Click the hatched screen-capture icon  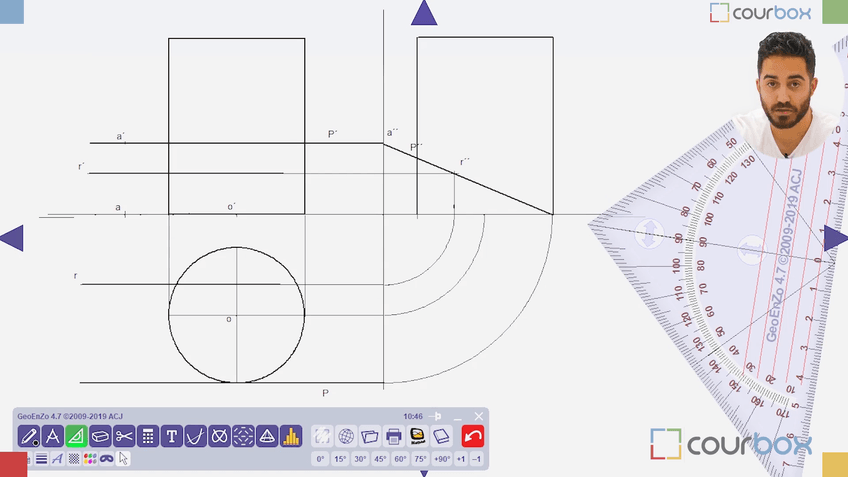click(x=322, y=436)
